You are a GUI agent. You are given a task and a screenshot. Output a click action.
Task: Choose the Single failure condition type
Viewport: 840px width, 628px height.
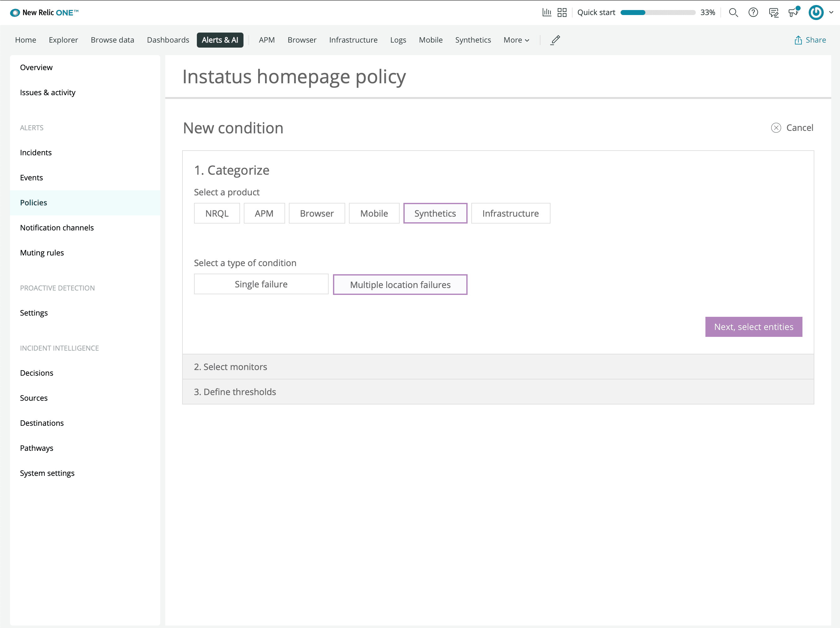261,284
